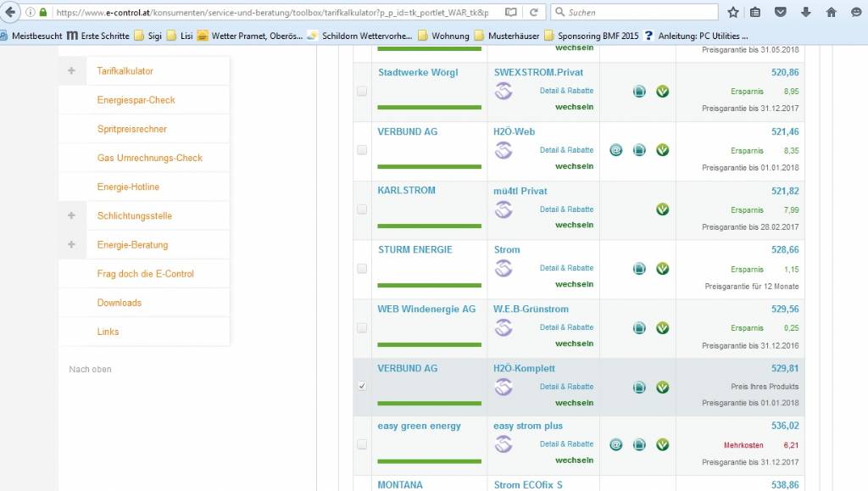Click the @ online icon for easy strom plus
868x491 pixels.
pyautogui.click(x=616, y=444)
